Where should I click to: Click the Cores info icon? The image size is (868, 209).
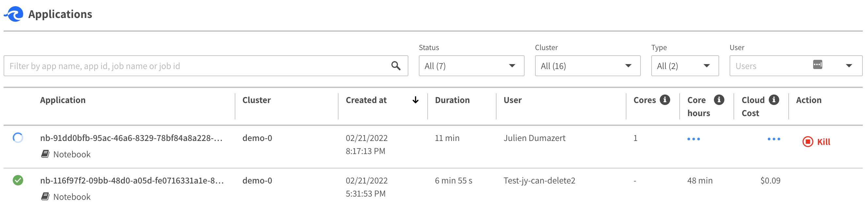665,100
